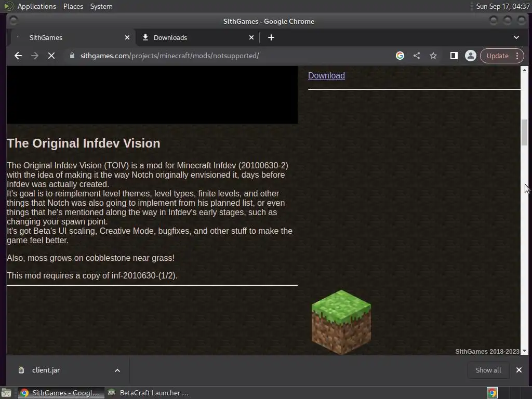Go back to the previous page
Image resolution: width=532 pixels, height=399 pixels.
tap(18, 56)
